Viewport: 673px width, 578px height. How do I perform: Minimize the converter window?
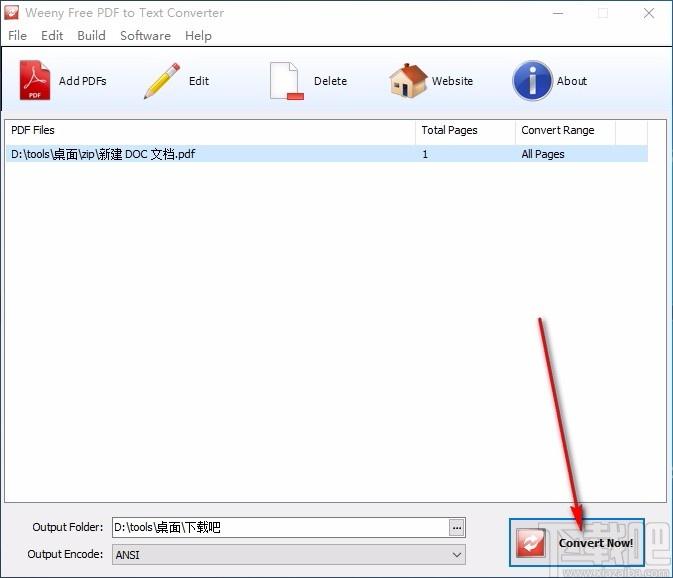tap(558, 13)
